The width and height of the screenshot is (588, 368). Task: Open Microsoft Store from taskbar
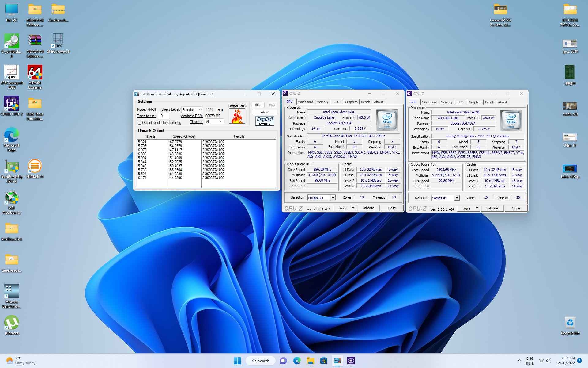324,361
